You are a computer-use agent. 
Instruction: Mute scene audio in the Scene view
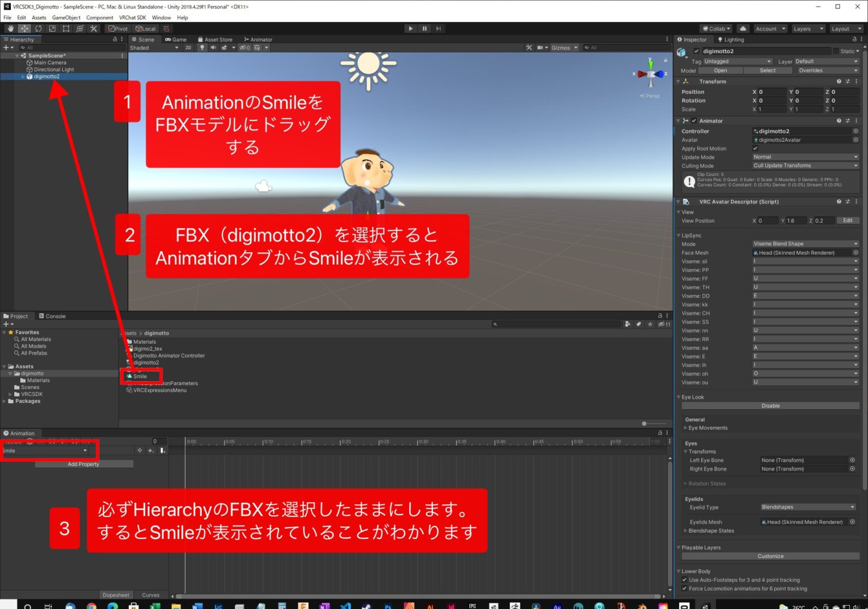[x=213, y=47]
